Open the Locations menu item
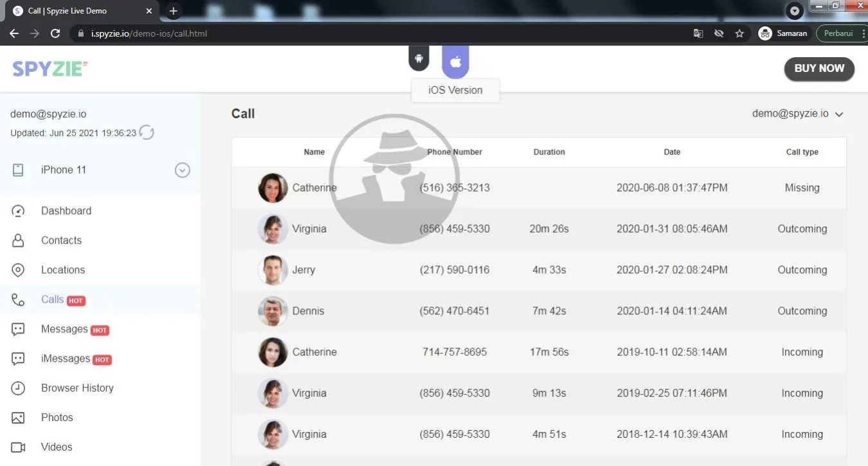 (x=63, y=270)
